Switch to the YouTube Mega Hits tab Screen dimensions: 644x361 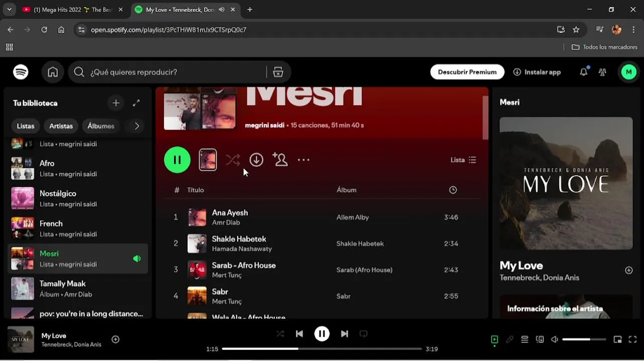tap(73, 10)
